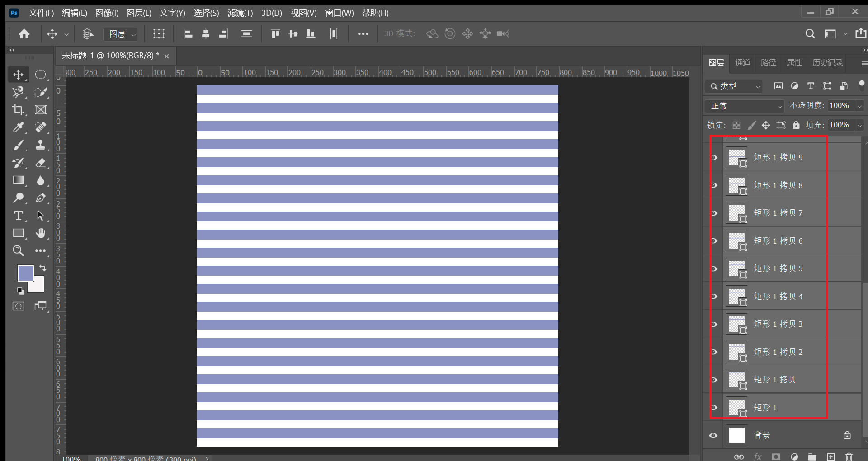Select the Eraser tool
This screenshot has width=868, height=461.
pyautogui.click(x=41, y=163)
